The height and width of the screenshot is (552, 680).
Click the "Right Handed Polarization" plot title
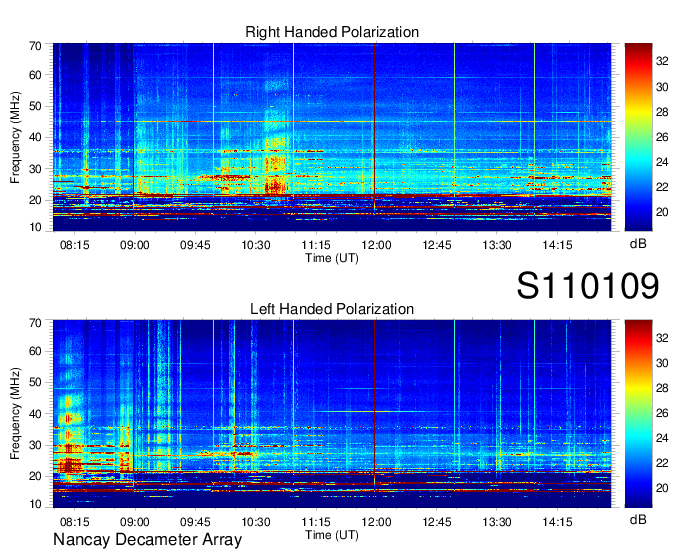[332, 32]
